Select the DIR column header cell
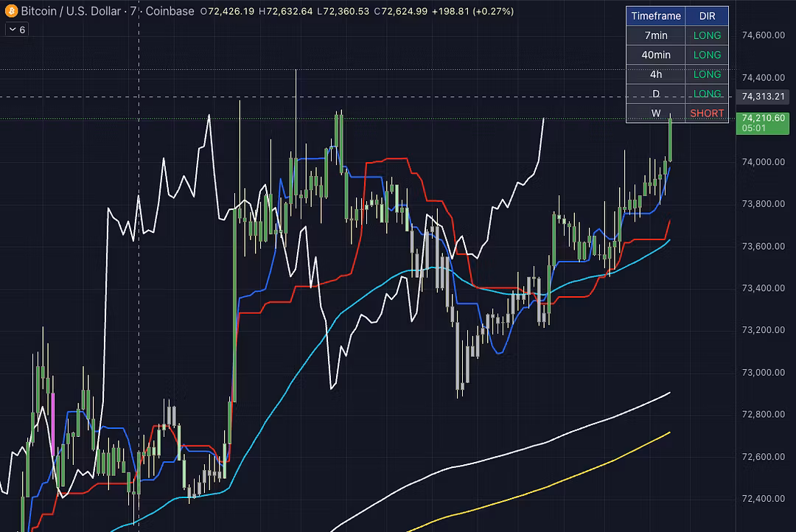This screenshot has width=796, height=532. pos(707,15)
